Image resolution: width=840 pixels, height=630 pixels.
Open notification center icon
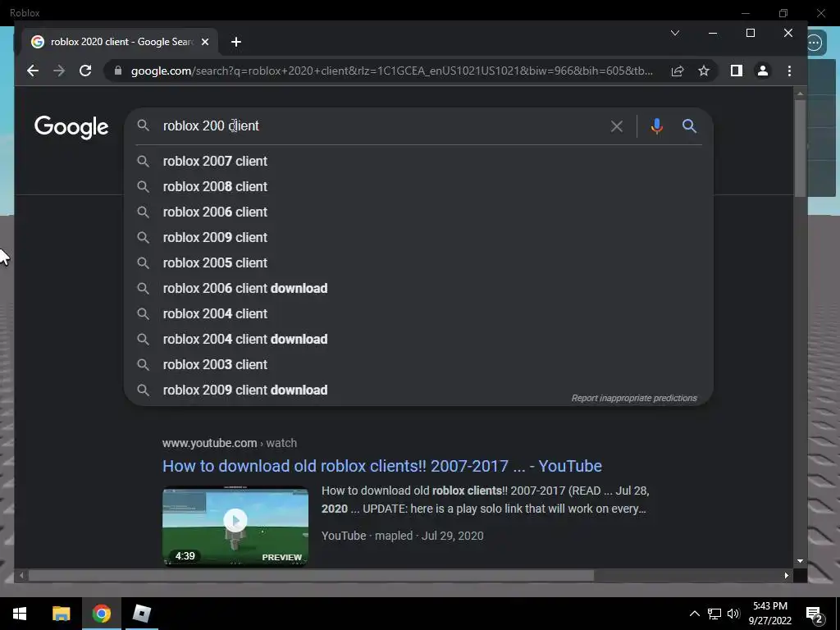(x=814, y=614)
